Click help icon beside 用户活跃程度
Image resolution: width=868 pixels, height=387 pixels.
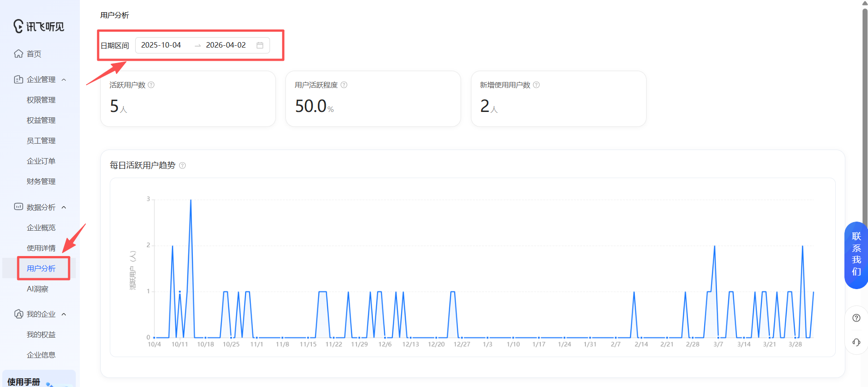coord(344,85)
